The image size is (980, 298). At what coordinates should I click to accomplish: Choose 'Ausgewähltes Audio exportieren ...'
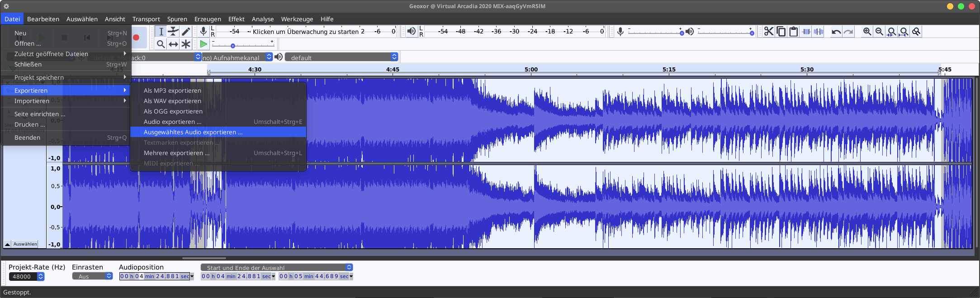218,132
